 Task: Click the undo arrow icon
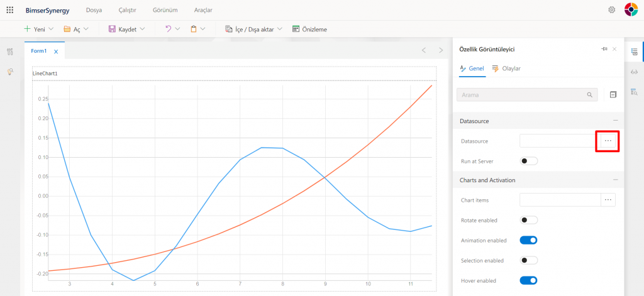[168, 29]
